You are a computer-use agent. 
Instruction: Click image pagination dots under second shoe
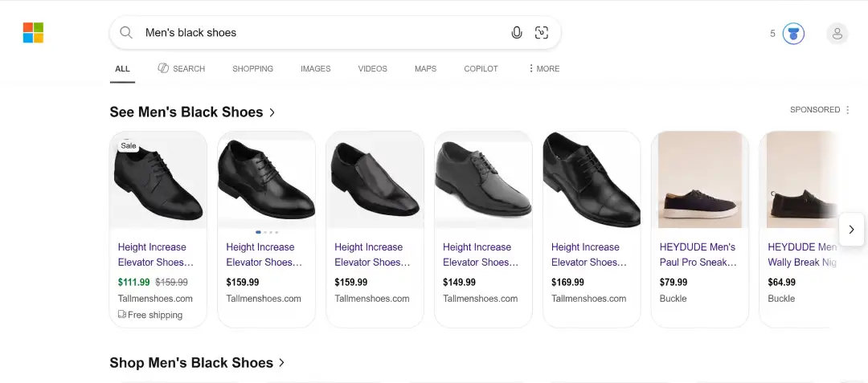[267, 233]
